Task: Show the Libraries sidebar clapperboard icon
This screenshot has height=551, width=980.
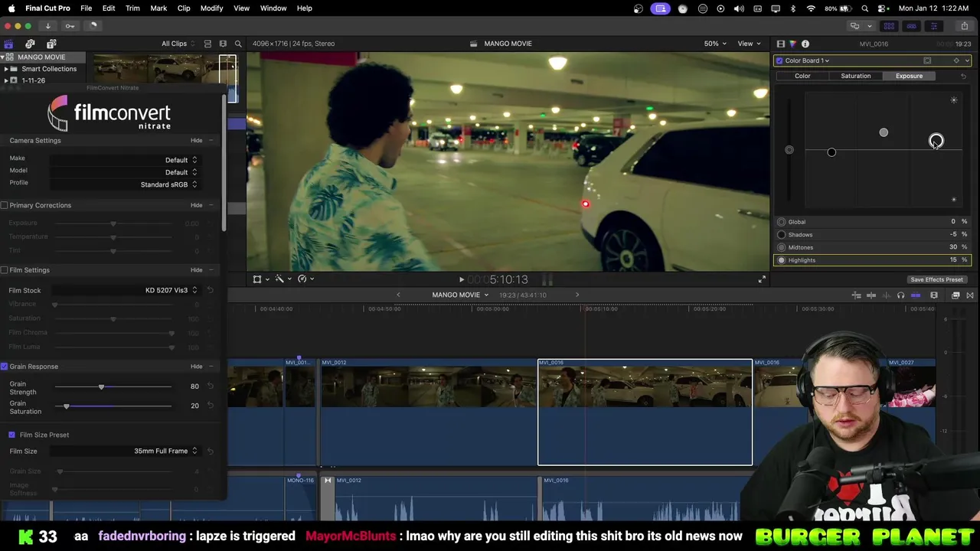Action: (8, 44)
